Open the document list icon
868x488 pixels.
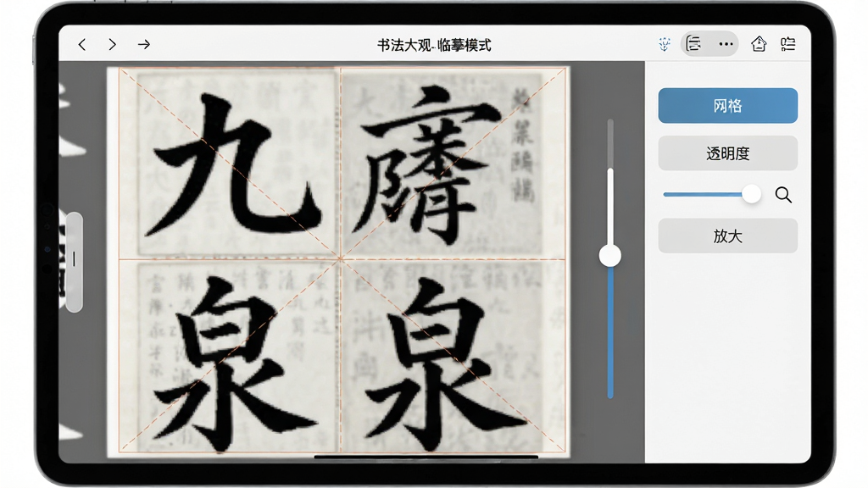[x=693, y=43]
